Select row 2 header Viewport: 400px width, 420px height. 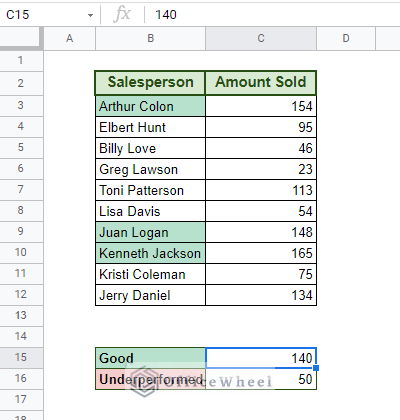pos(21,83)
